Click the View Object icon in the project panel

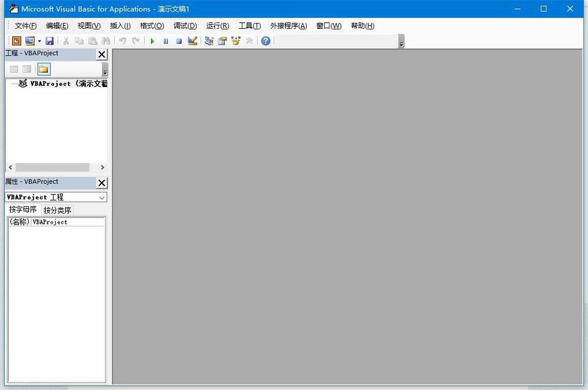coord(26,69)
